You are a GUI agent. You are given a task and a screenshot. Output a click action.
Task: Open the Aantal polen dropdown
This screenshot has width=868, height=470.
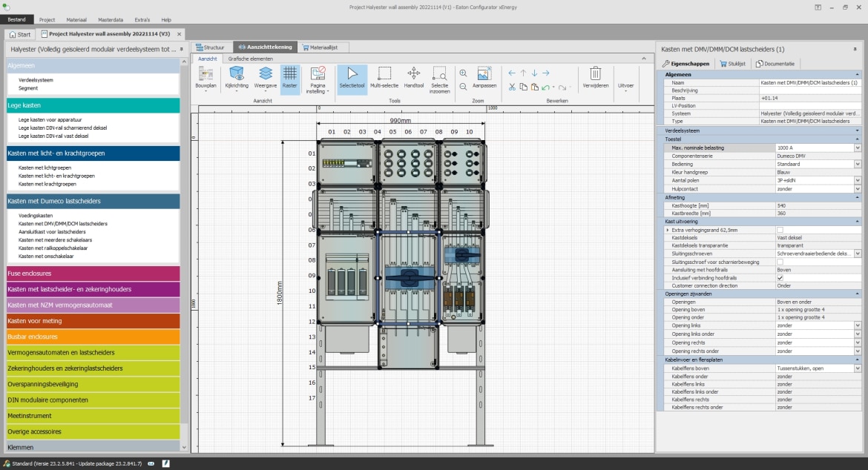(858, 180)
